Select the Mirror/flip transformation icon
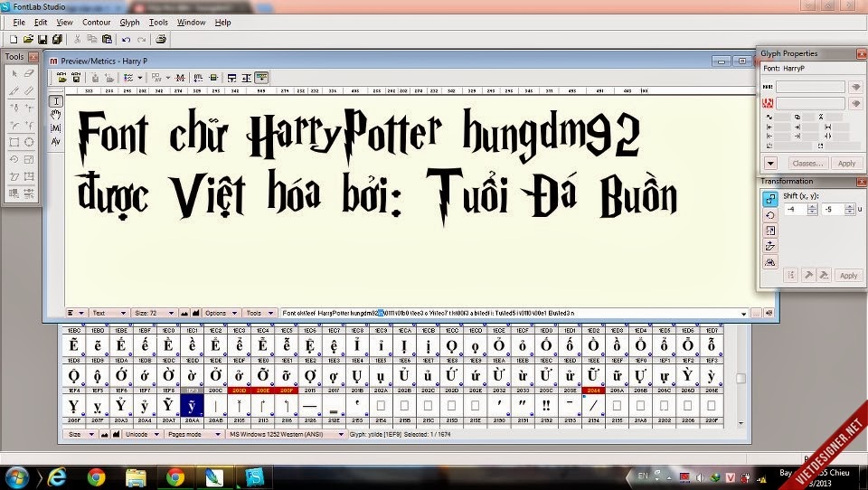The image size is (868, 490). (x=770, y=261)
